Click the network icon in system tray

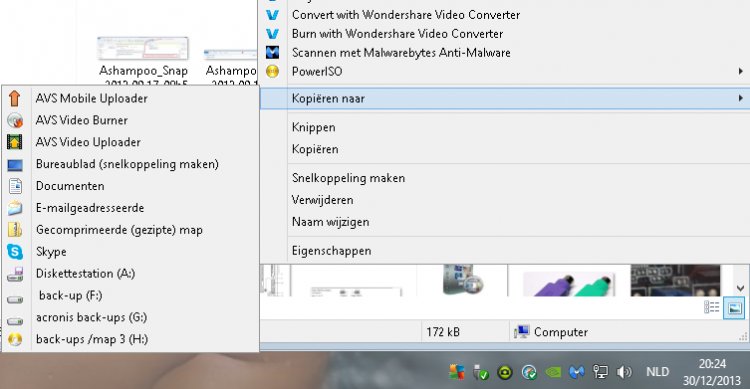(600, 372)
